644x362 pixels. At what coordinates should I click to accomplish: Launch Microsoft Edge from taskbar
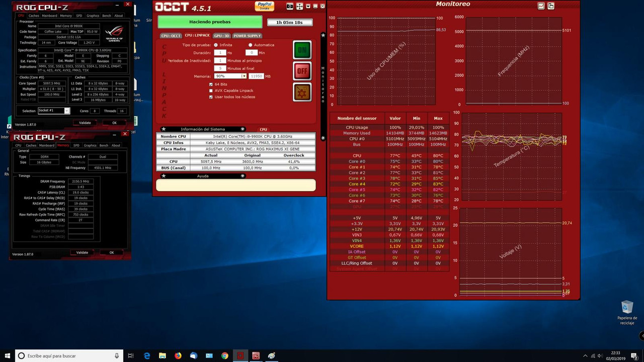(x=146, y=355)
